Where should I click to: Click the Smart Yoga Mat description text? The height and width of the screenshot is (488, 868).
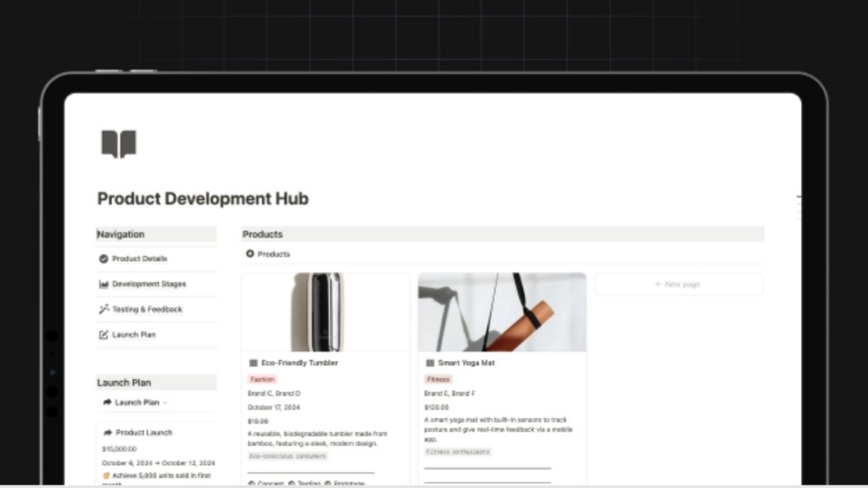tap(498, 430)
